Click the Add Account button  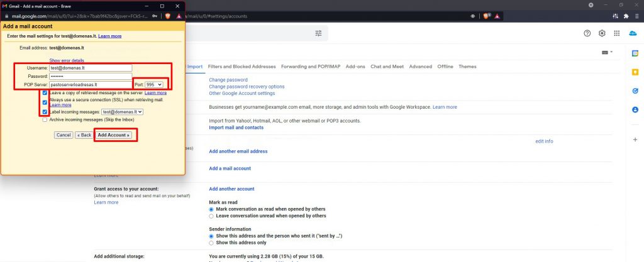pyautogui.click(x=114, y=135)
